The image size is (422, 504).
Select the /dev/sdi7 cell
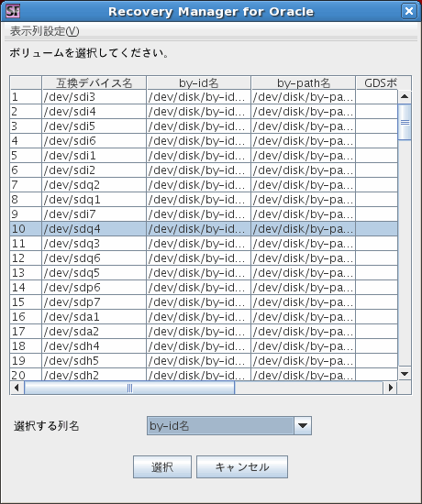coord(94,214)
